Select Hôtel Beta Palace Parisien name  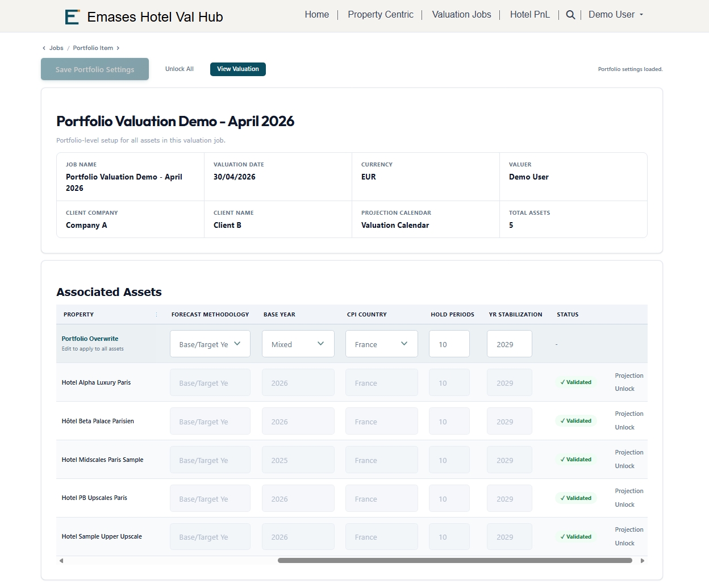98,422
